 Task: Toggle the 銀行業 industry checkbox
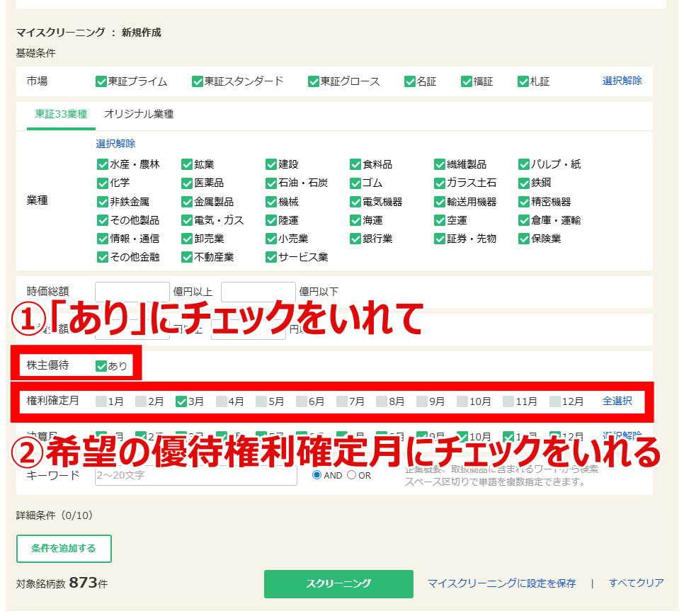(x=355, y=239)
